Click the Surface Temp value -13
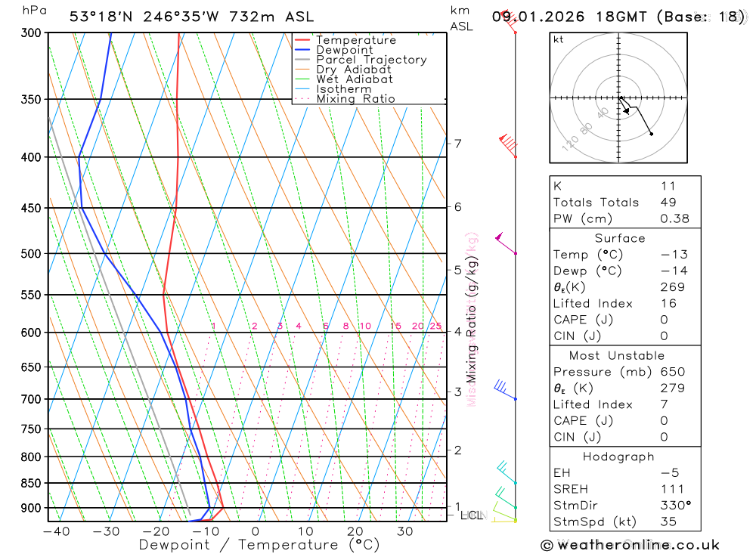Viewport: 756px width, 554px height. (x=674, y=255)
